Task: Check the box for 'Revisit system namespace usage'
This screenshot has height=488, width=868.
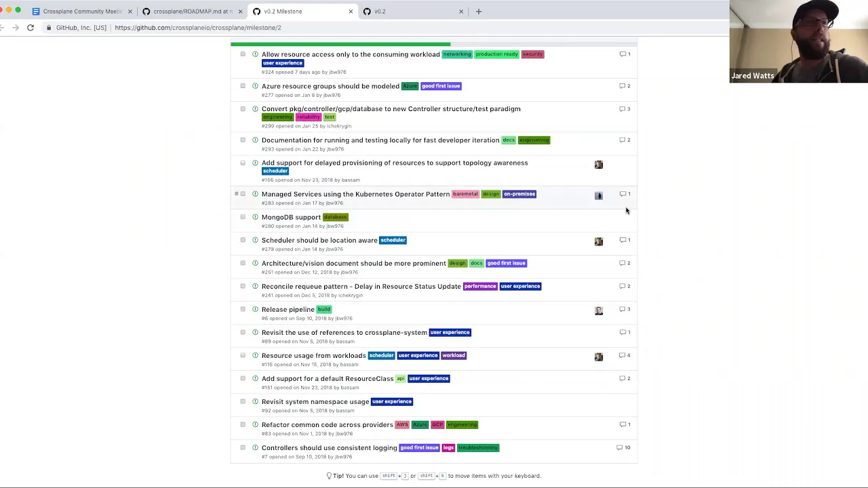Action: 243,401
